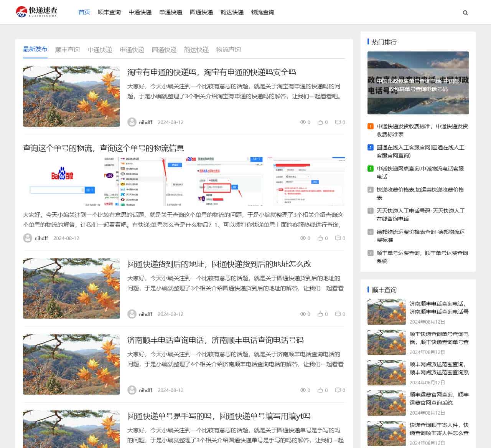491x448 pixels.
Task: Open article 查询这个单号的物流，查询这个单号的物流信息
Action: coord(104,148)
